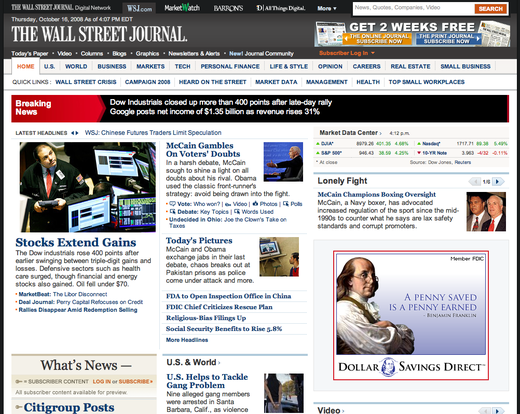This screenshot has width=520, height=414.
Task: Open the MARKETS tab
Action: click(x=150, y=66)
